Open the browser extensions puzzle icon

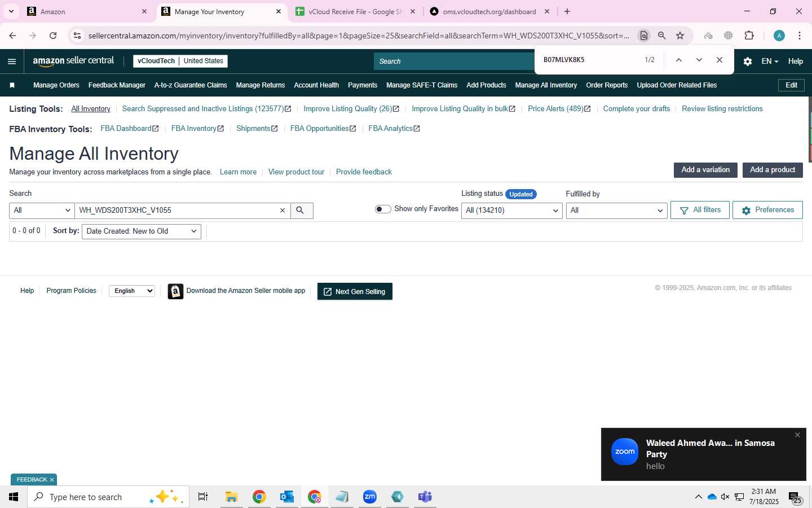coord(749,36)
